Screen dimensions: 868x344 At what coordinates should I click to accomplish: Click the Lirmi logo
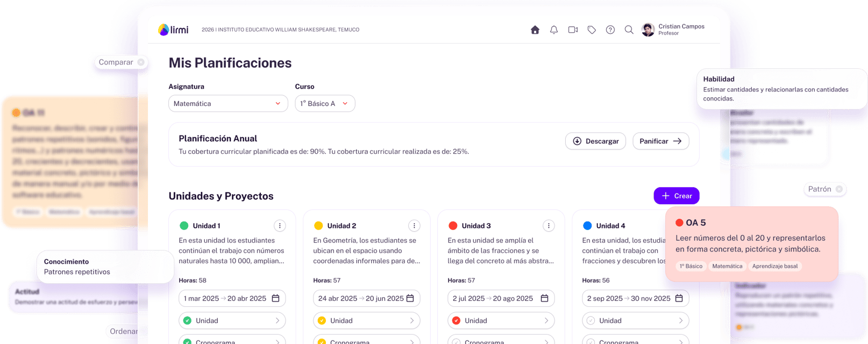[x=173, y=30]
